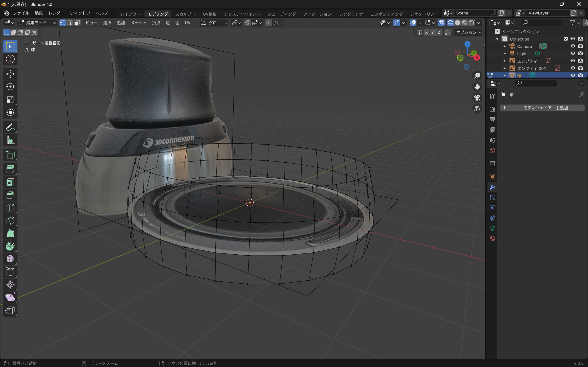This screenshot has height=367, width=588.
Task: Switch to face select mode
Action: pyautogui.click(x=77, y=23)
